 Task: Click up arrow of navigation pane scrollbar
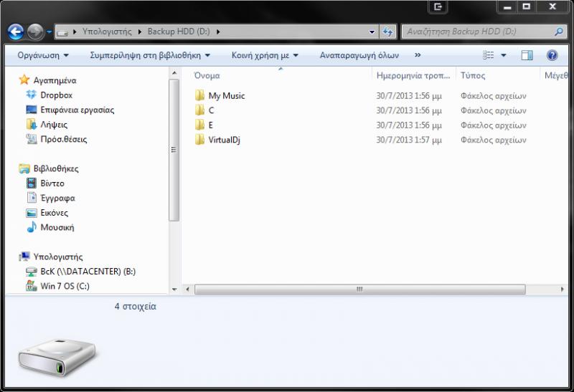(174, 73)
